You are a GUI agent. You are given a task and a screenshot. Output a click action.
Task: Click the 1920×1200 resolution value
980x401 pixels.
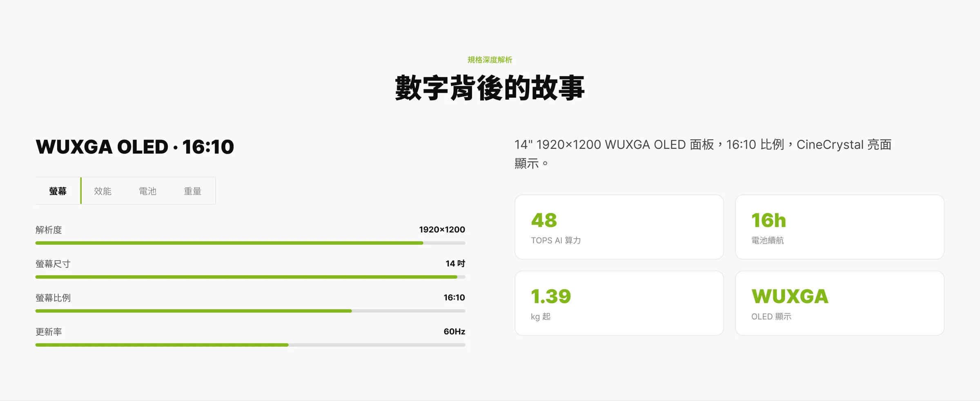click(x=442, y=230)
